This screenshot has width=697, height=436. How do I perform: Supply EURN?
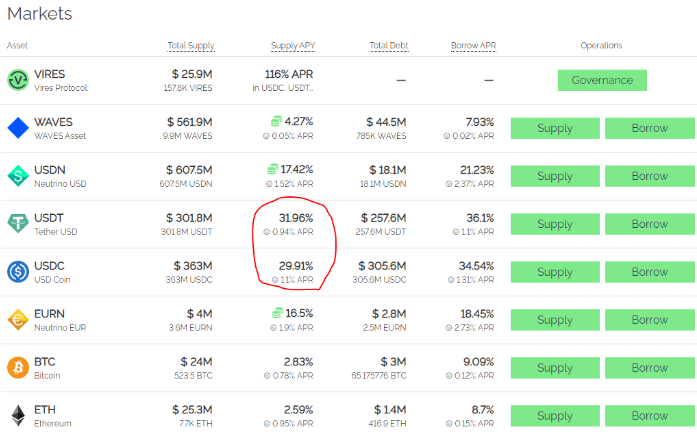coord(555,320)
